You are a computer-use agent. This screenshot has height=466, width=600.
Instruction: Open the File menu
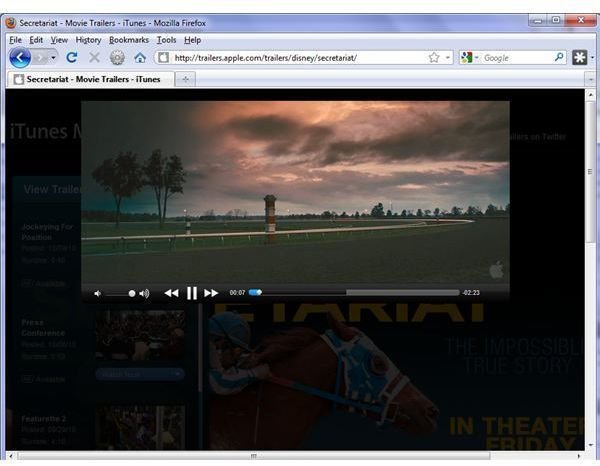[15, 40]
